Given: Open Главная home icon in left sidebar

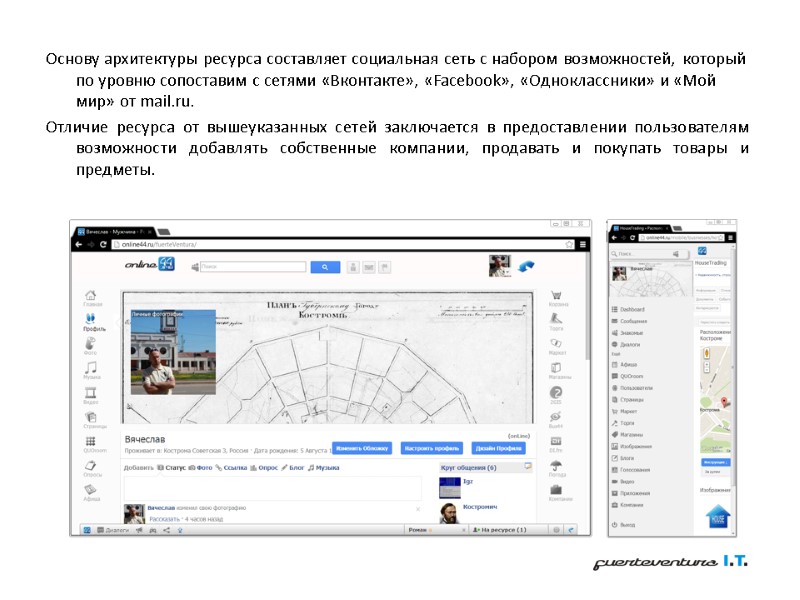Looking at the screenshot, I should [91, 295].
